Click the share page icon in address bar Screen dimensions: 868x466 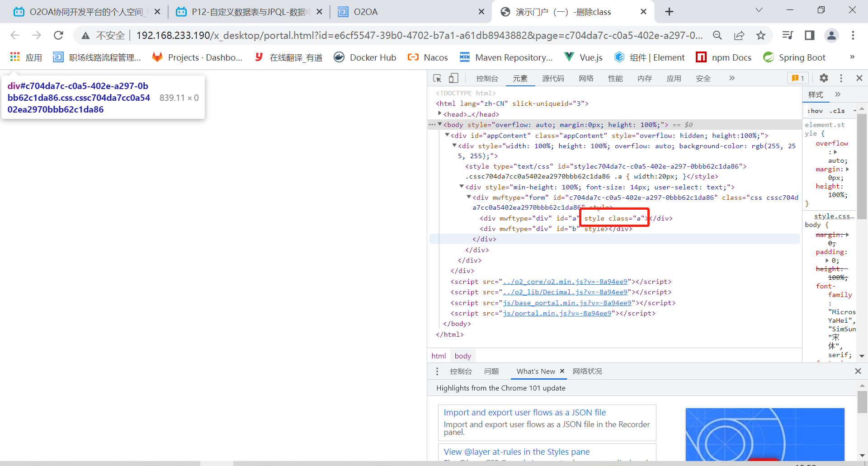[x=739, y=35]
